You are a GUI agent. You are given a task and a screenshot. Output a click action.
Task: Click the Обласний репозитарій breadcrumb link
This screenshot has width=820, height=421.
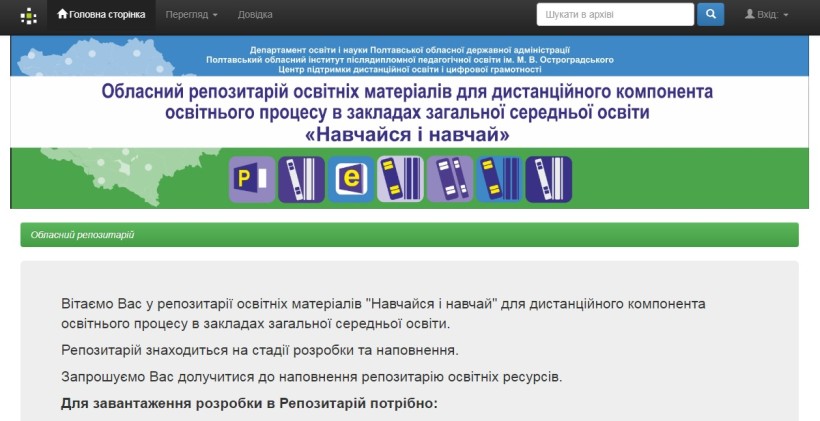[x=83, y=235]
